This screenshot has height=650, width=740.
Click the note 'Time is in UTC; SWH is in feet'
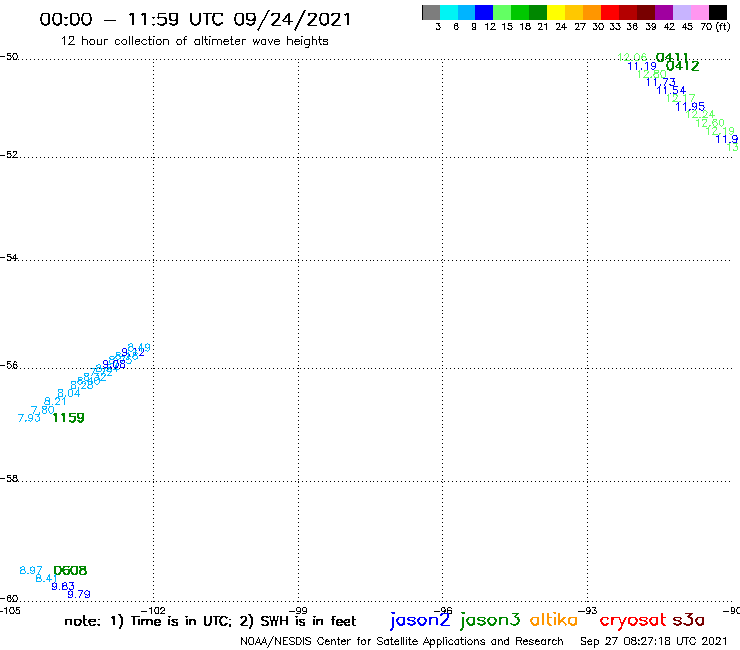coord(210,621)
